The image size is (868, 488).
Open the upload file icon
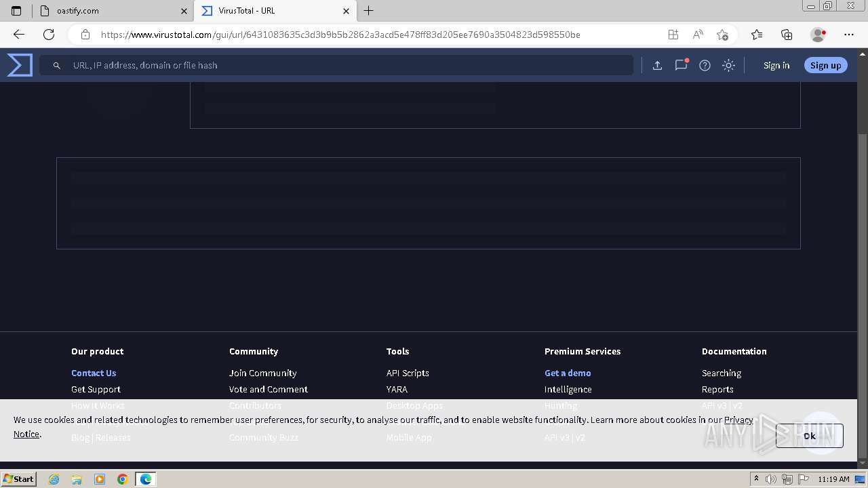click(x=657, y=66)
